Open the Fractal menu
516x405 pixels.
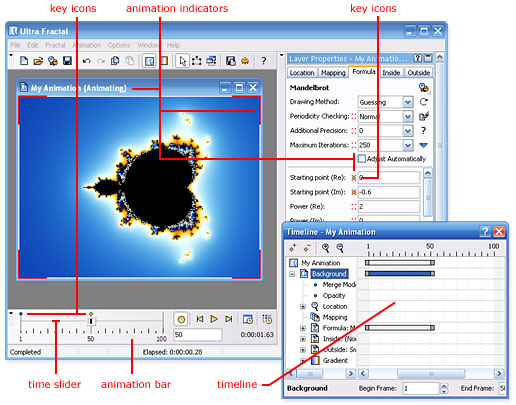[55, 45]
